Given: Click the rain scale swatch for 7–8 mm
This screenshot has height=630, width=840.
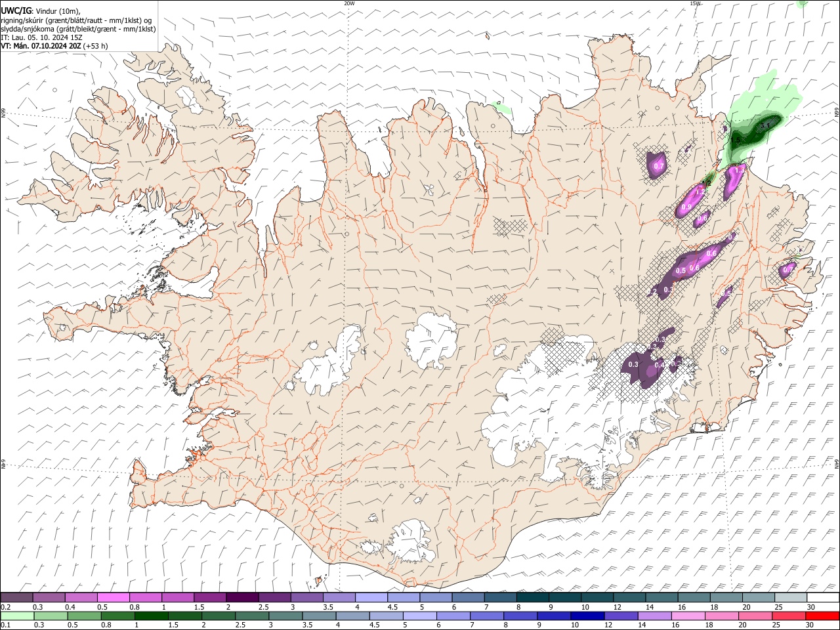Looking at the screenshot, I should tap(488, 616).
